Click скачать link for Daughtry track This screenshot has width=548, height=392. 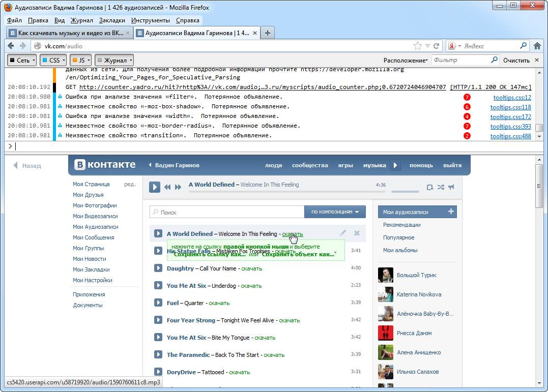tap(252, 268)
